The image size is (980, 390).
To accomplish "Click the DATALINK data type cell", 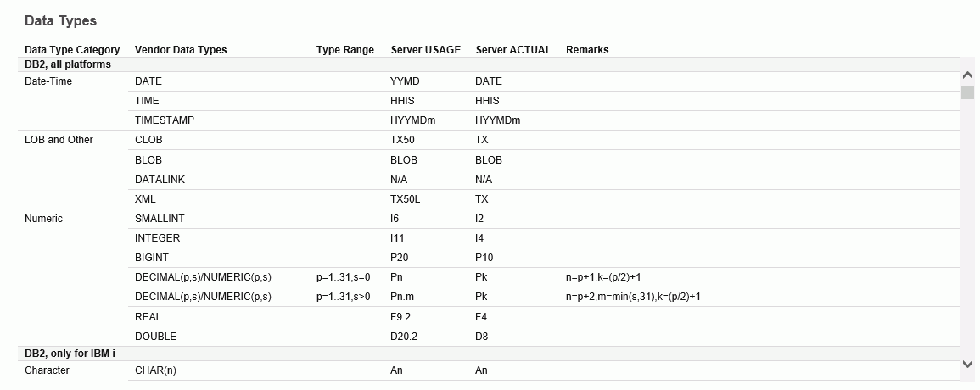I will tap(160, 180).
